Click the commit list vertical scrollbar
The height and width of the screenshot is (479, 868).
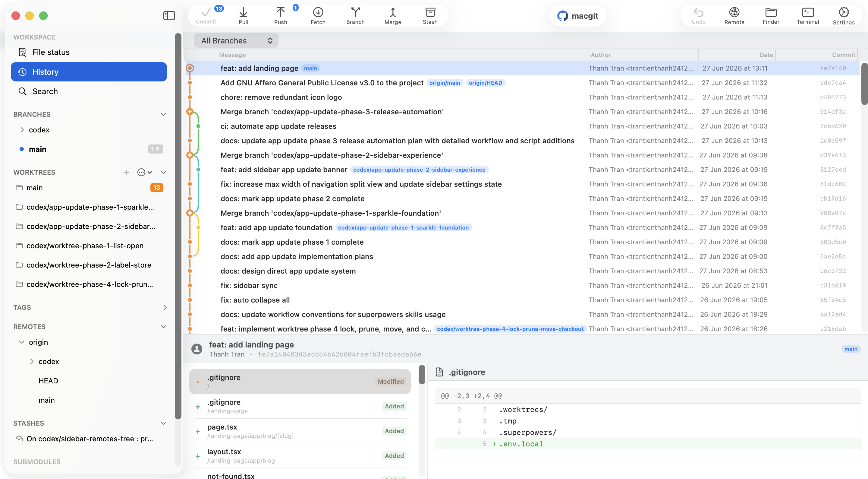[864, 84]
